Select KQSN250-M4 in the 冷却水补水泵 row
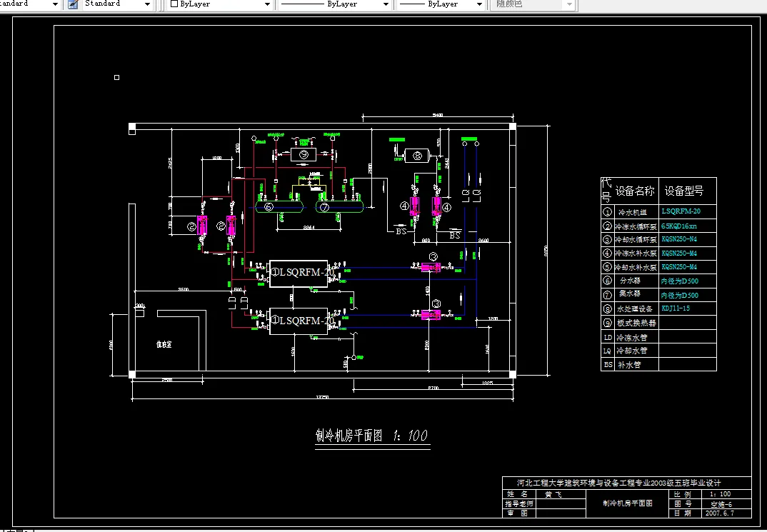The height and width of the screenshot is (532, 767). pos(679,267)
